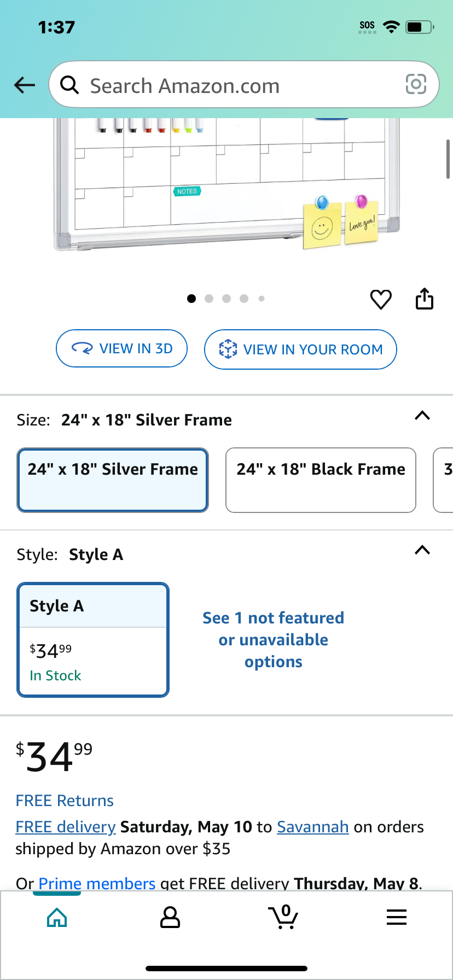Collapse the Size section chevron

[422, 416]
